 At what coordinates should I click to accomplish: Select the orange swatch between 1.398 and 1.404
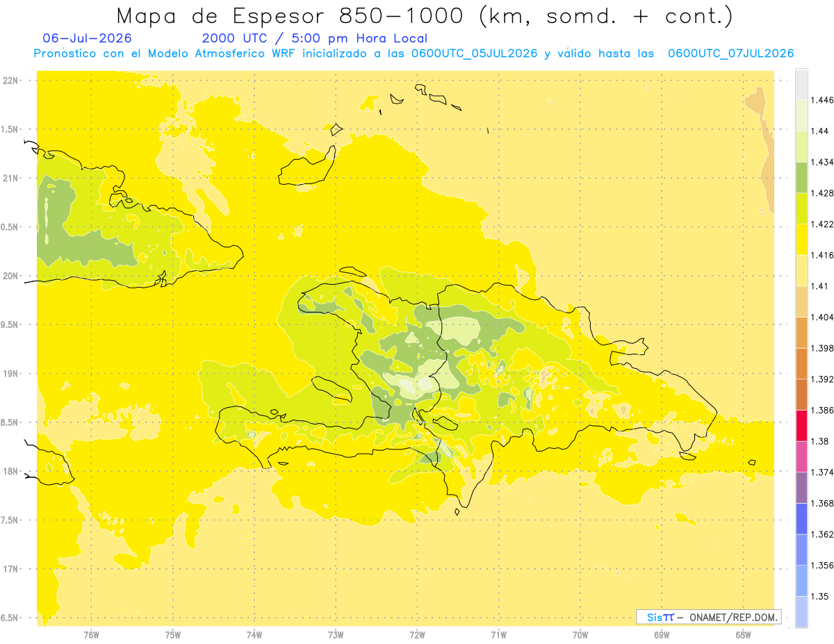tap(801, 332)
